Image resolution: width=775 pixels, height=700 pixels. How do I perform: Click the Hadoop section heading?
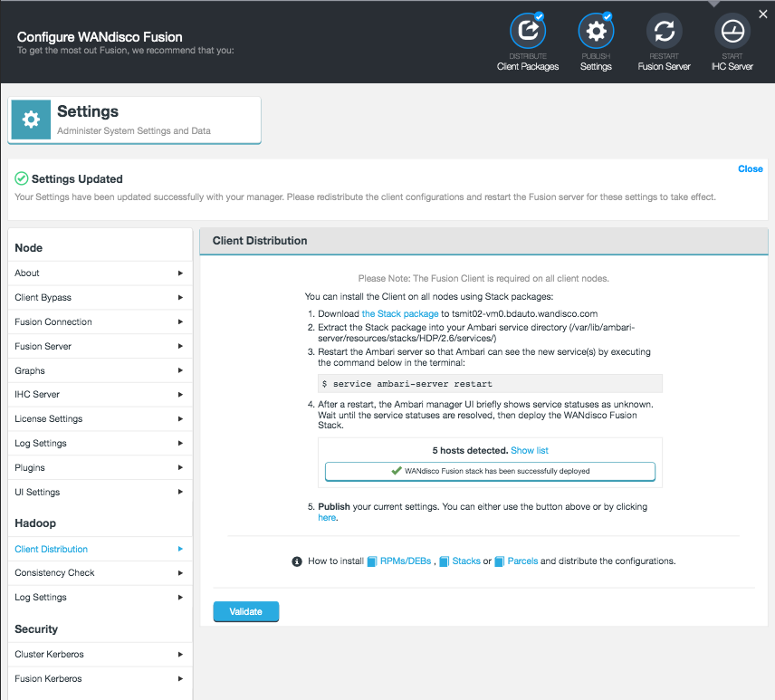(35, 523)
